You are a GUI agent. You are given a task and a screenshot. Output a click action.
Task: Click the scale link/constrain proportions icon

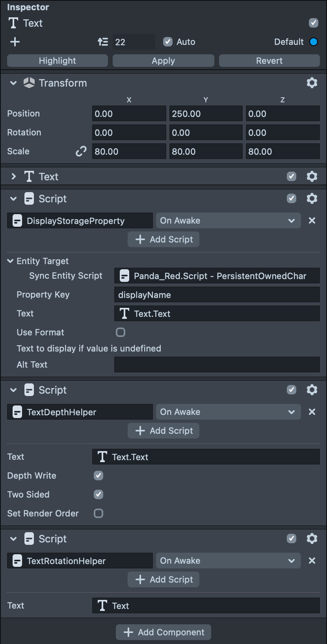tap(81, 152)
